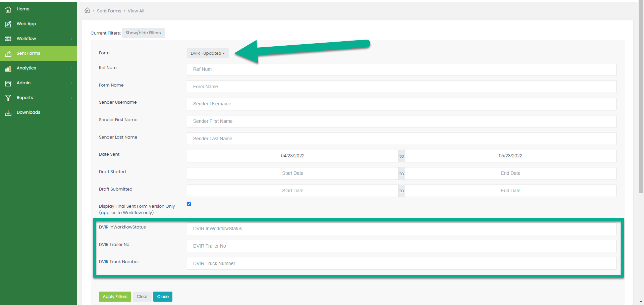Screen dimensions: 644x305
Task: Click Sent Forms breadcrumb link
Action: [109, 11]
